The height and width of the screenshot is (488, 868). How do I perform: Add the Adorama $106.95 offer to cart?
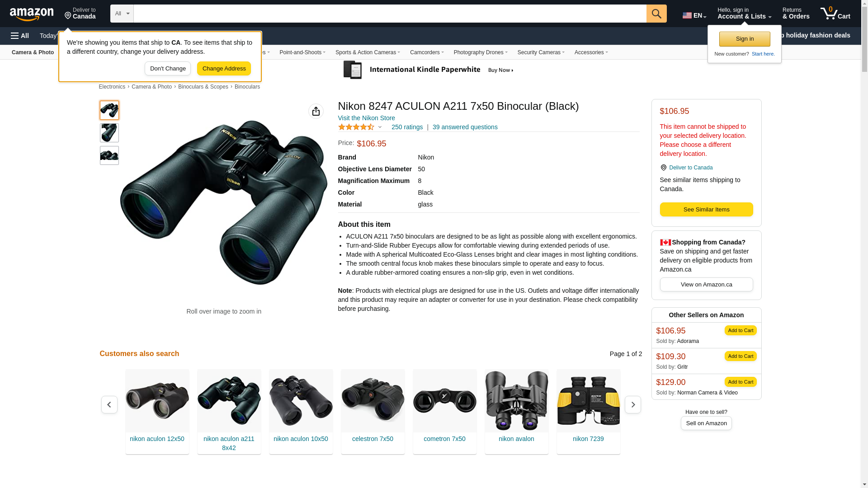click(x=741, y=330)
